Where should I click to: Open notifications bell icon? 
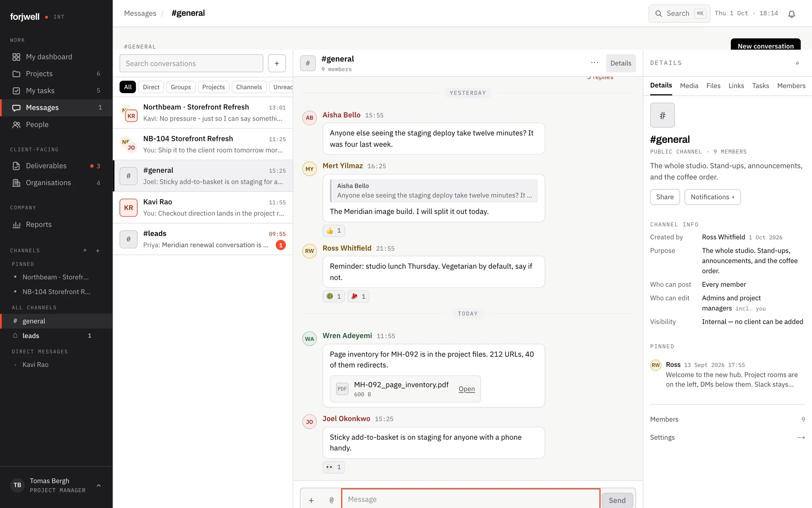(792, 14)
